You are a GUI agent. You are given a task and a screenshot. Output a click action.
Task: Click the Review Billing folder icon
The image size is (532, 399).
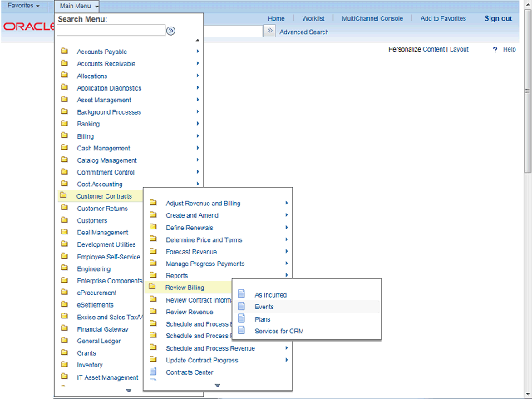(x=153, y=288)
